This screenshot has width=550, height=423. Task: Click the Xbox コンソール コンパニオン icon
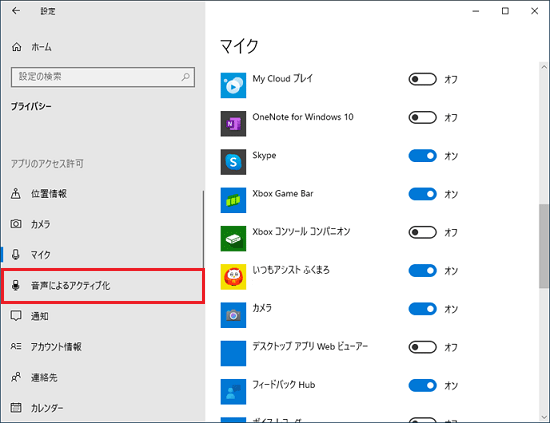233,239
